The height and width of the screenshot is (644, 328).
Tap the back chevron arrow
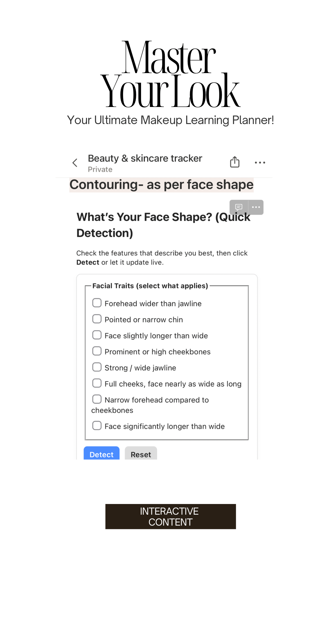(75, 163)
